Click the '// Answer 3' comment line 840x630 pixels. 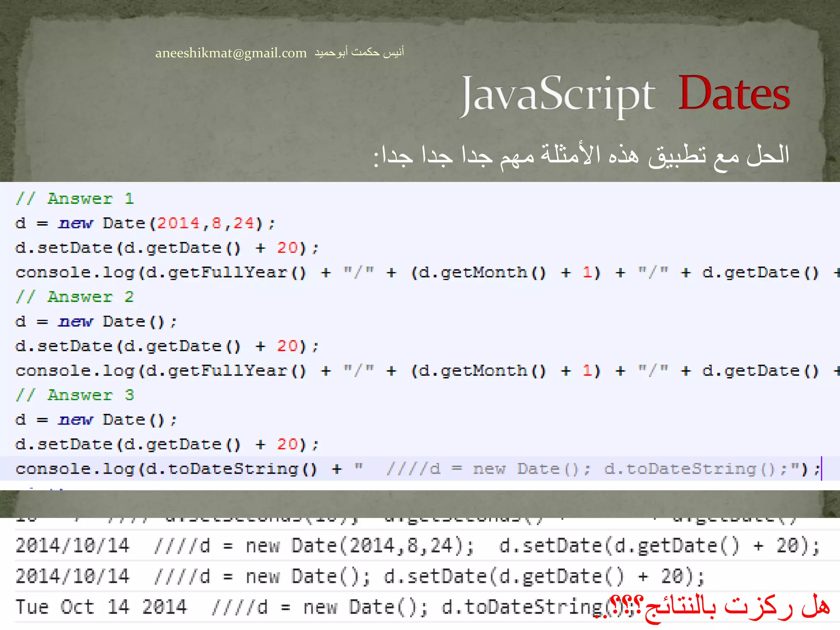[x=75, y=395]
